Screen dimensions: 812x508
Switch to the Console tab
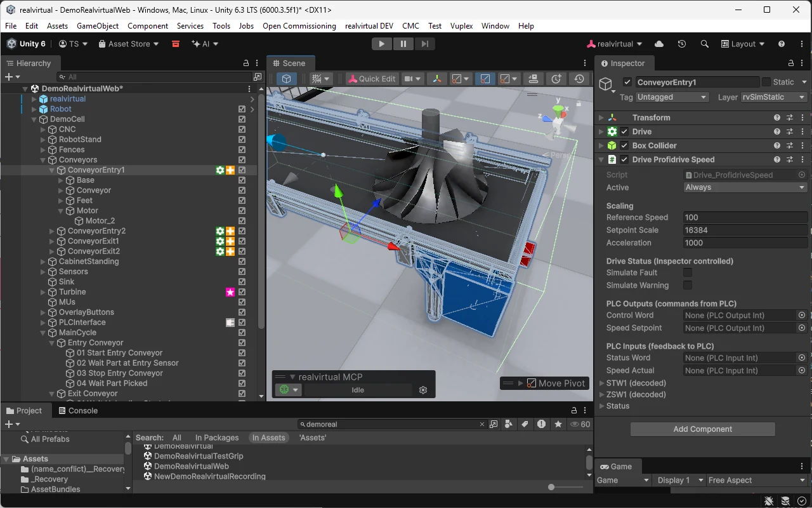coord(78,410)
